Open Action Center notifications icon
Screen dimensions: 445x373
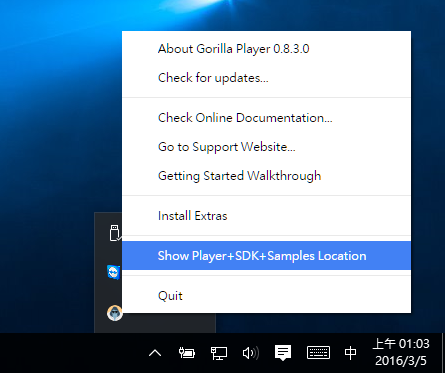tap(283, 353)
